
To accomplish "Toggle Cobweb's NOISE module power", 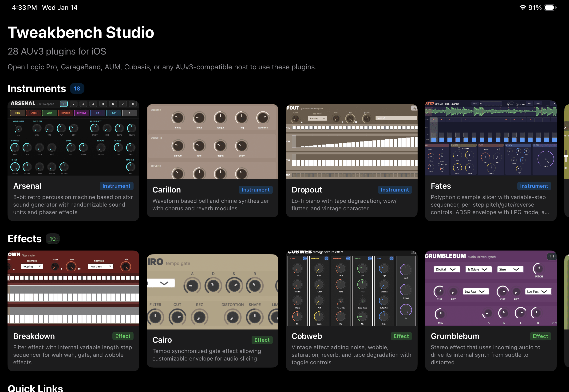I will click(x=305, y=258).
